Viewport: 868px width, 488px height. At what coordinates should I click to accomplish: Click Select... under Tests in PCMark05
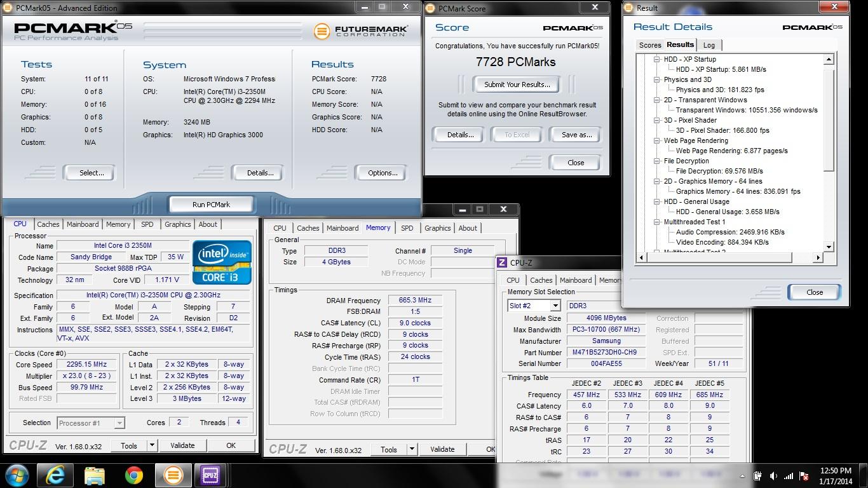point(92,173)
